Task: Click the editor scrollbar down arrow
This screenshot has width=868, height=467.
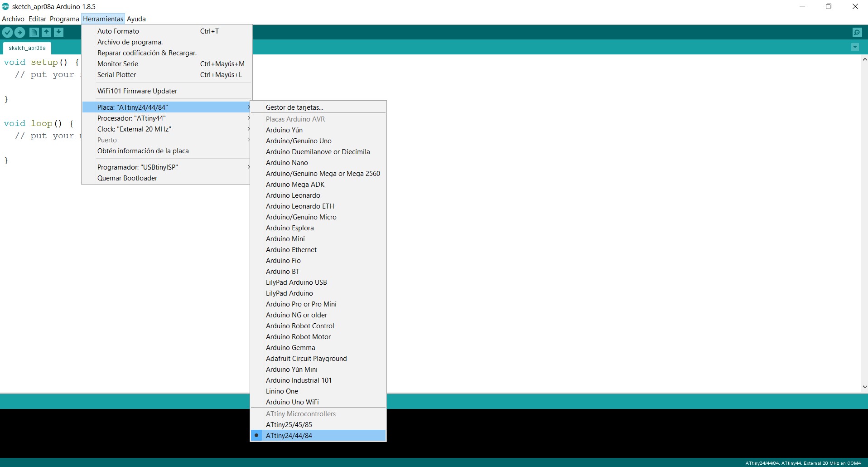Action: pyautogui.click(x=864, y=387)
